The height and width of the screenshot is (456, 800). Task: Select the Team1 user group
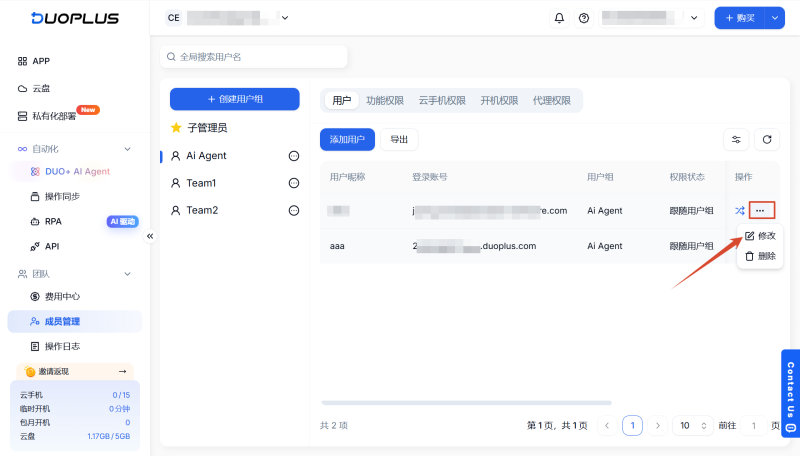(x=201, y=183)
